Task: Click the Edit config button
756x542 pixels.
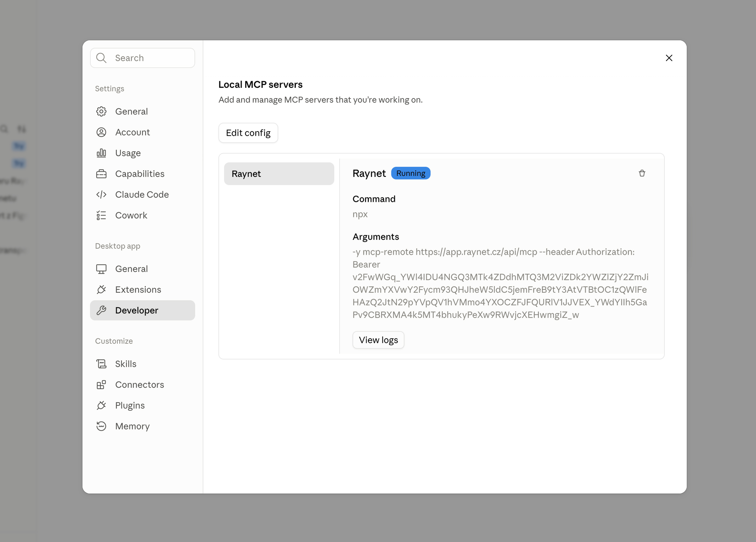Action: [248, 133]
